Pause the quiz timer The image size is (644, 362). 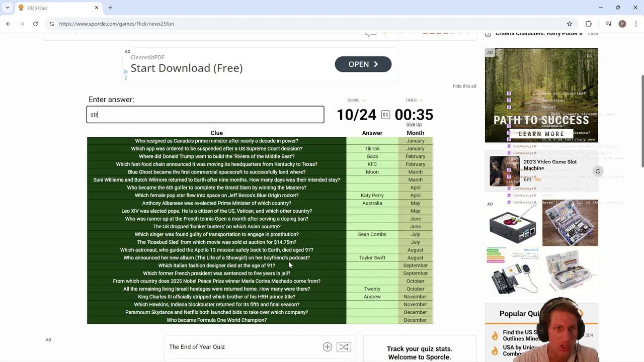[385, 115]
